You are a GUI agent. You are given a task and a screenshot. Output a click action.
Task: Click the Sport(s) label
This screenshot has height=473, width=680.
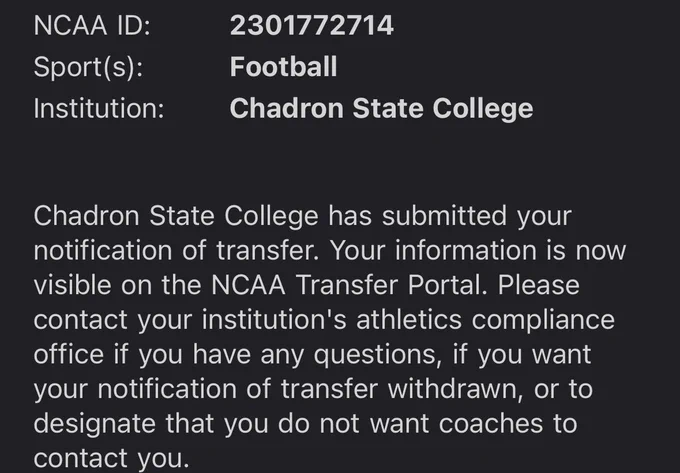tap(88, 68)
